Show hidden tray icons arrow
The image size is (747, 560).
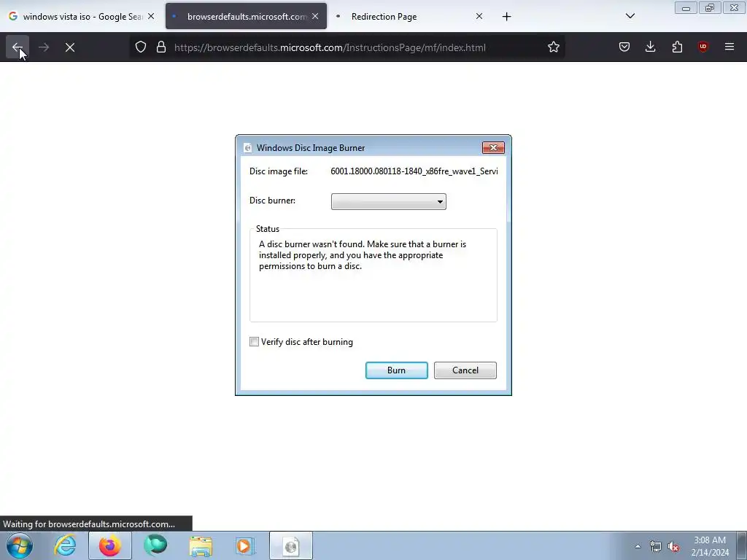coord(638,546)
